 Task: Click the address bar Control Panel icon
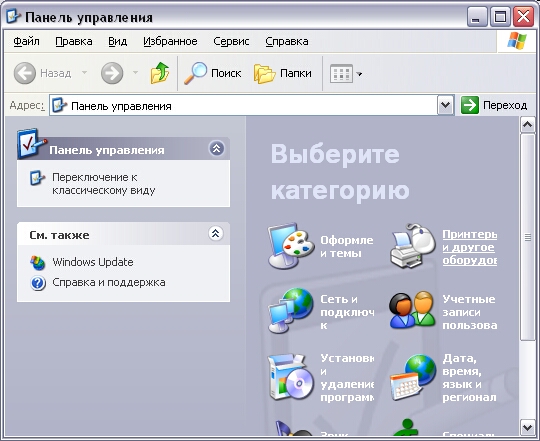click(59, 105)
